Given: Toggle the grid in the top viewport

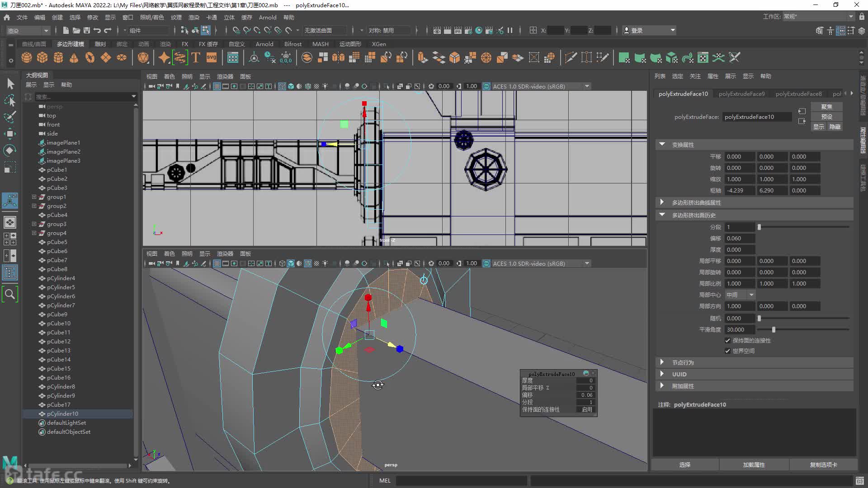Looking at the screenshot, I should pyautogui.click(x=217, y=86).
